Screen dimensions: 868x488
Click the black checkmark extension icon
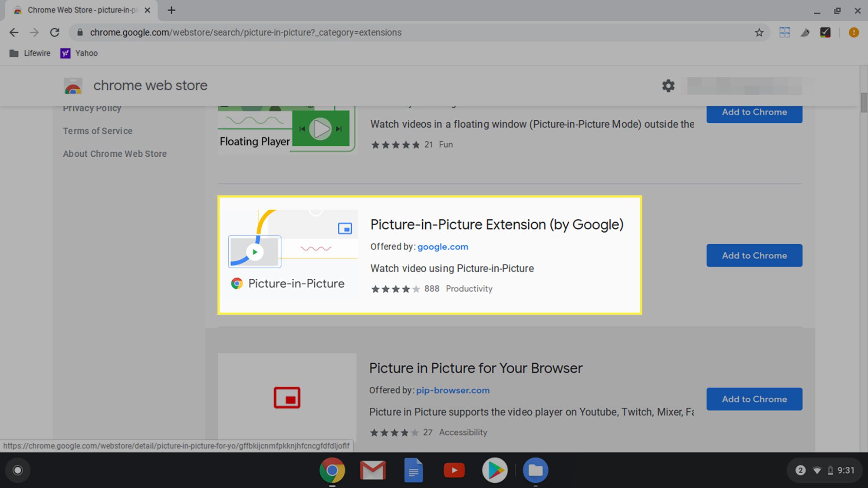click(x=825, y=33)
